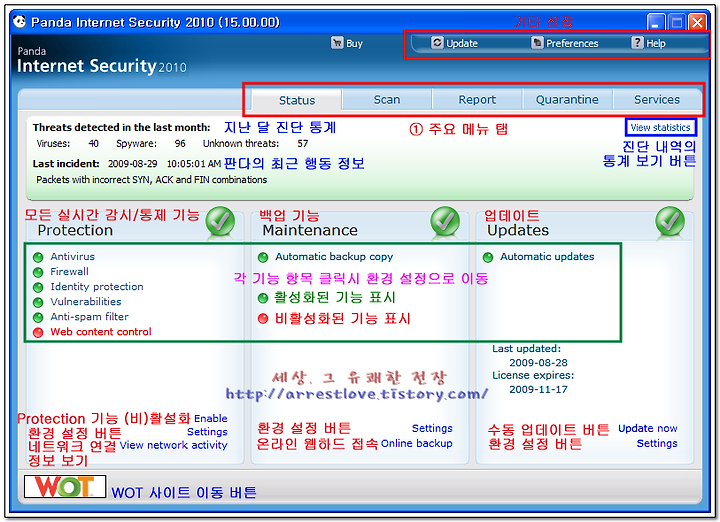Viewport: 720px width, 522px height.
Task: Click the Spyware count 96
Action: pyautogui.click(x=180, y=144)
